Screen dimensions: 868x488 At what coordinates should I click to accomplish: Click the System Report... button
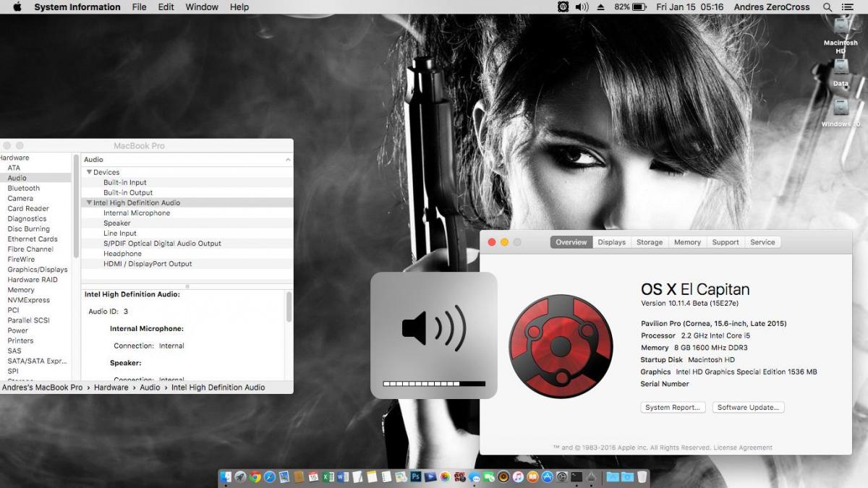[673, 407]
